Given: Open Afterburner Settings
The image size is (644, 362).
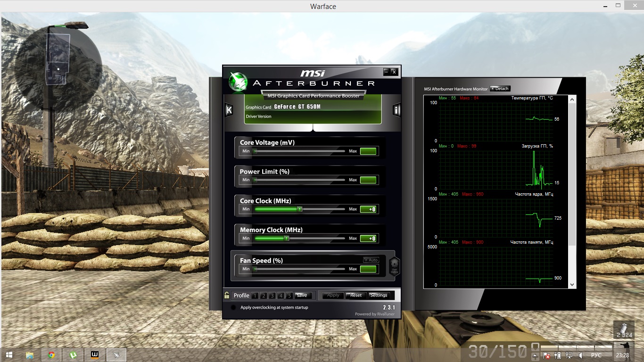Looking at the screenshot, I should (x=379, y=296).
